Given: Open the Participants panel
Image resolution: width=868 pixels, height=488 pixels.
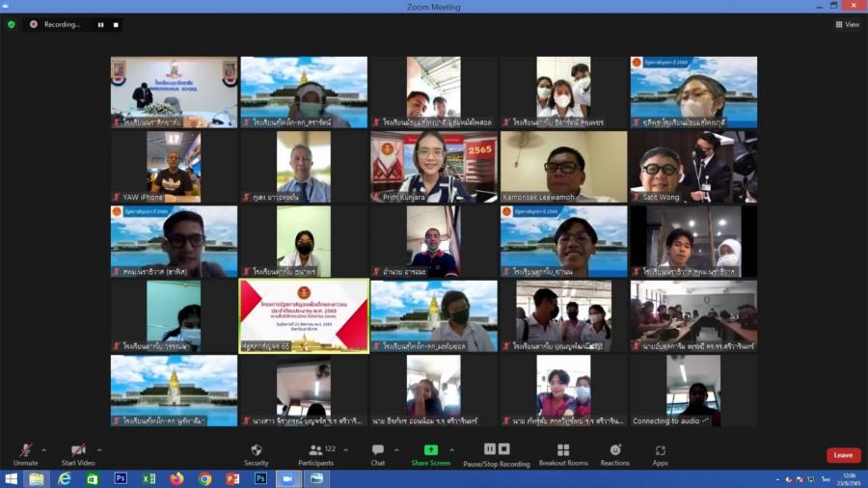Looking at the screenshot, I should click(x=315, y=454).
